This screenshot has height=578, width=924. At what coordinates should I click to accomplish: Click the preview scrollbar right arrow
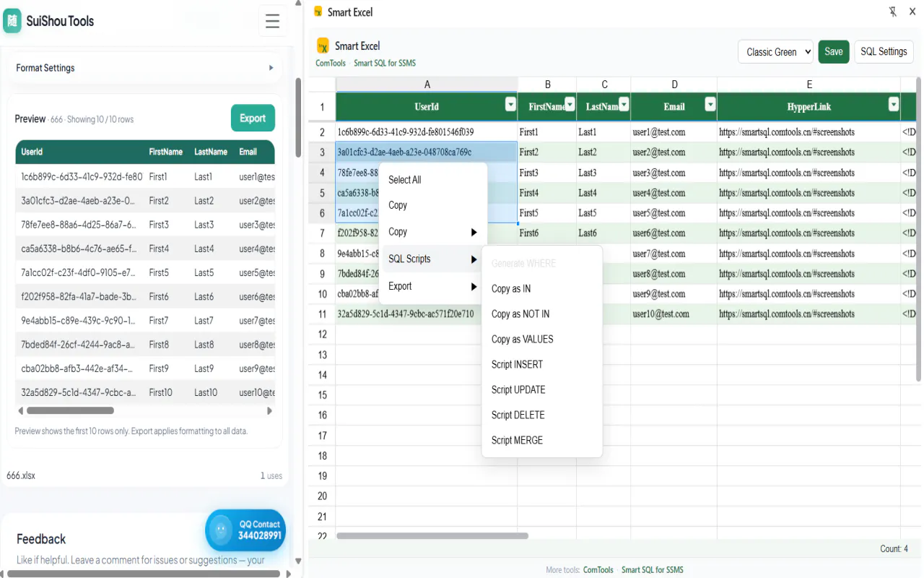[x=270, y=410]
